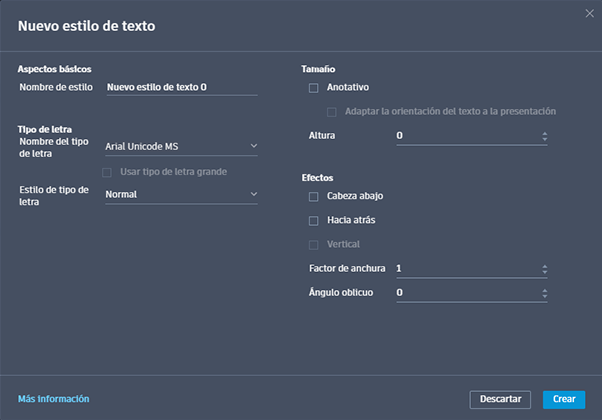Click the Factor de anchura input field
Image resolution: width=602 pixels, height=420 pixels.
pos(465,269)
